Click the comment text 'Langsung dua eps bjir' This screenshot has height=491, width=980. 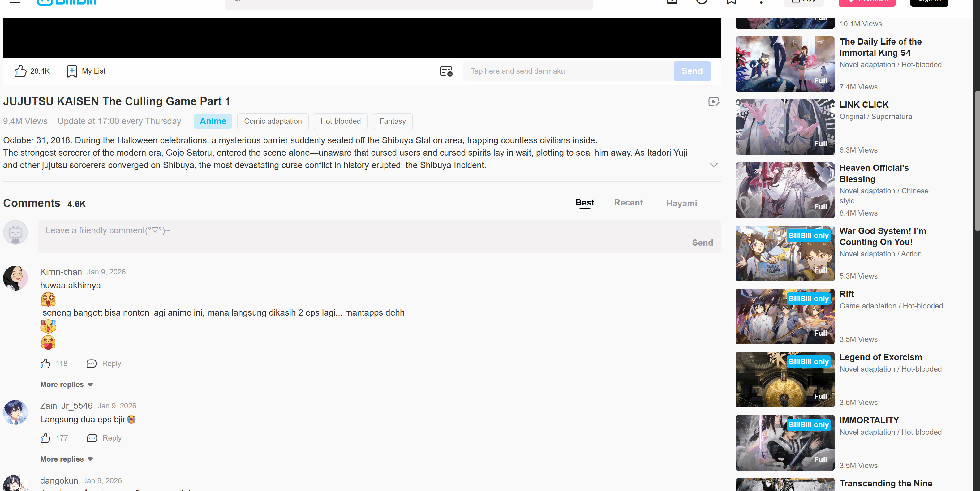click(83, 420)
